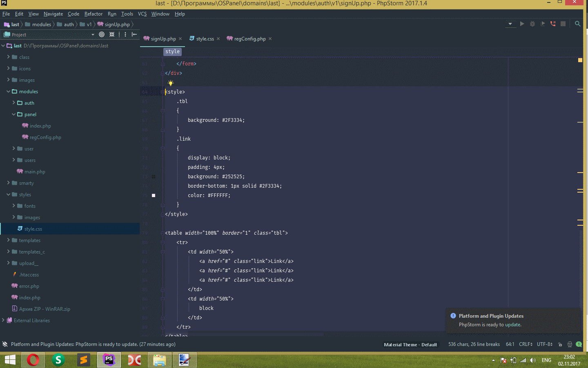The width and height of the screenshot is (588, 368).
Task: Click the Debug bug icon
Action: tap(532, 24)
